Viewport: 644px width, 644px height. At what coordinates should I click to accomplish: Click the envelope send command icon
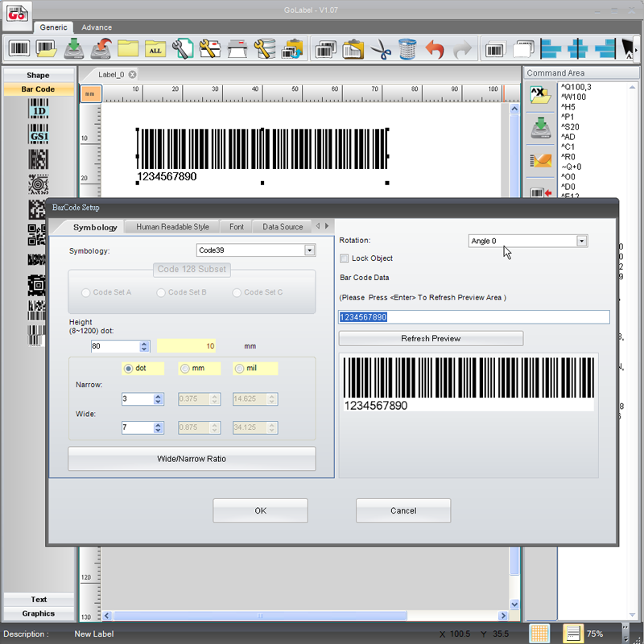click(x=539, y=160)
